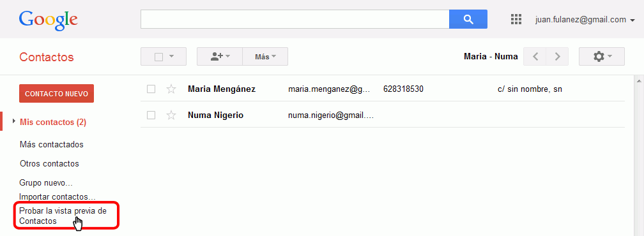Focus the contacts search field
This screenshot has height=236, width=644.
295,19
